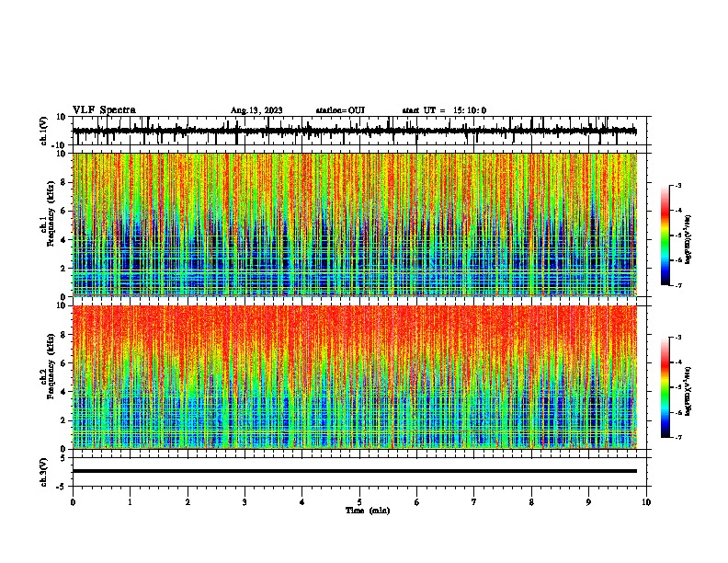
Task: Click the Time (min) axis label
Action: click(x=368, y=511)
